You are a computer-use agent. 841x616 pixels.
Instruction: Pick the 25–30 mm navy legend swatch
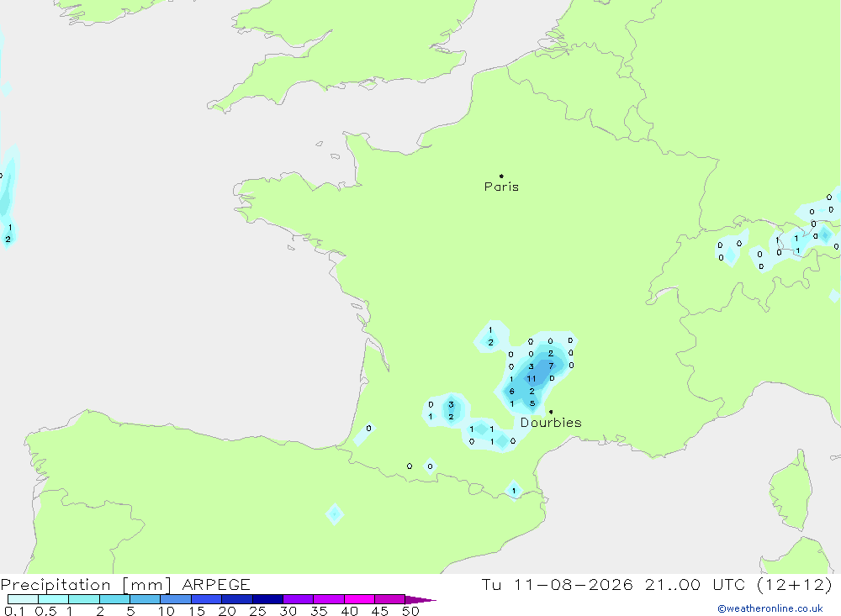tap(267, 599)
